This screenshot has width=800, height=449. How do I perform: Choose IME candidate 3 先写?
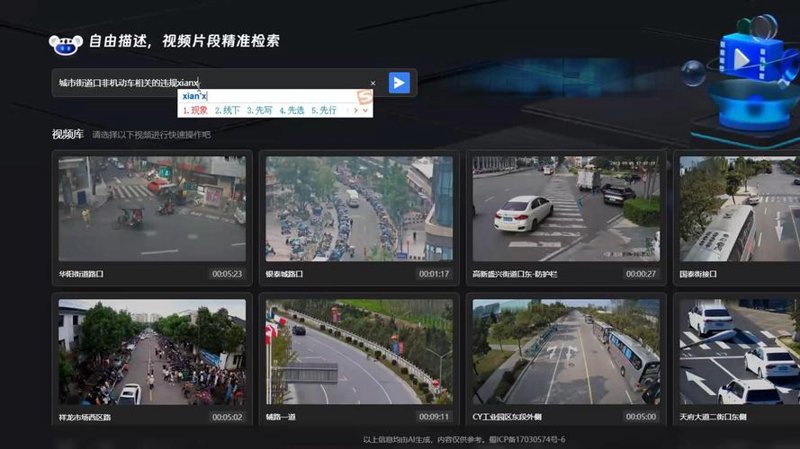click(260, 110)
